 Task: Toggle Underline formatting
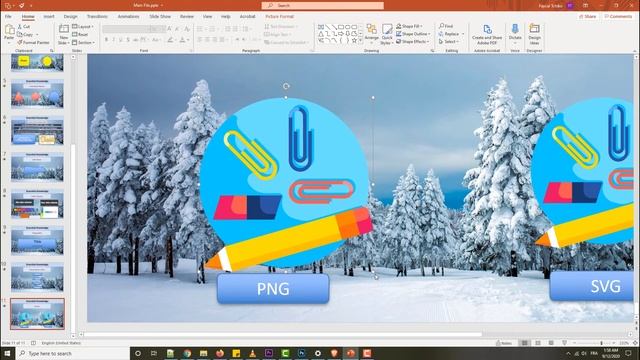click(120, 40)
